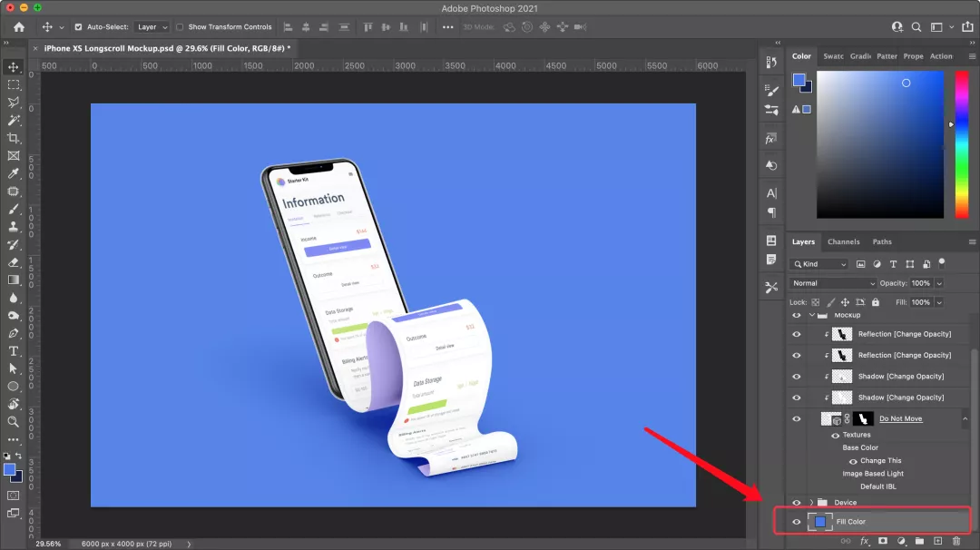The width and height of the screenshot is (980, 550).
Task: Select the Rectangular Marquee tool
Action: click(x=14, y=84)
